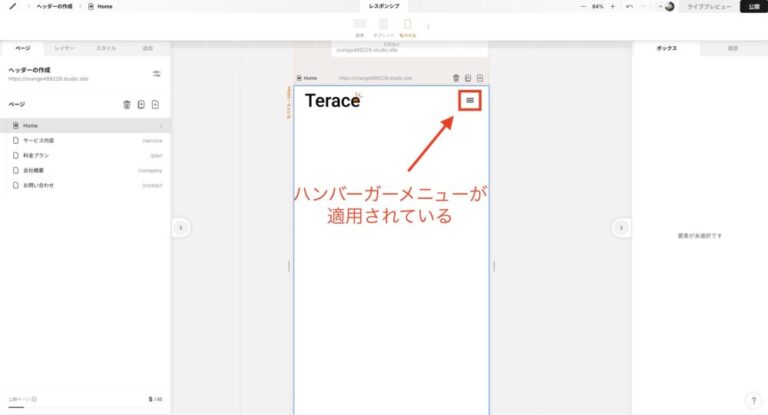Zoom in with the plus button
This screenshot has height=415, width=768.
612,6
